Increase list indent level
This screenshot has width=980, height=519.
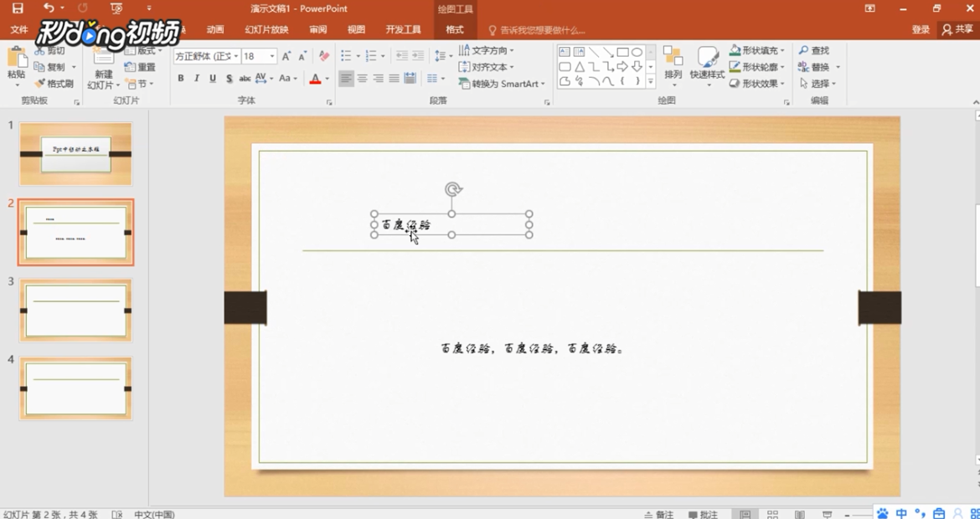point(419,56)
